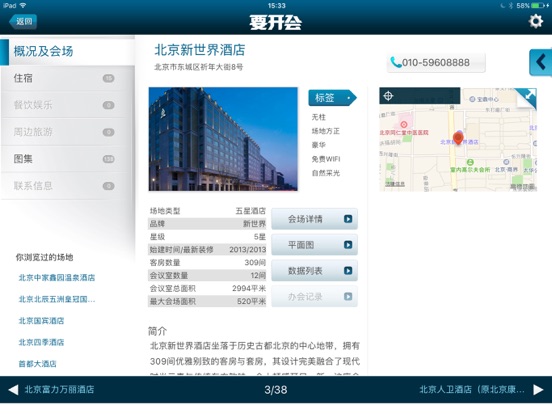This screenshot has height=414, width=552.
Task: Go to next venue with right arrow
Action: click(x=538, y=389)
